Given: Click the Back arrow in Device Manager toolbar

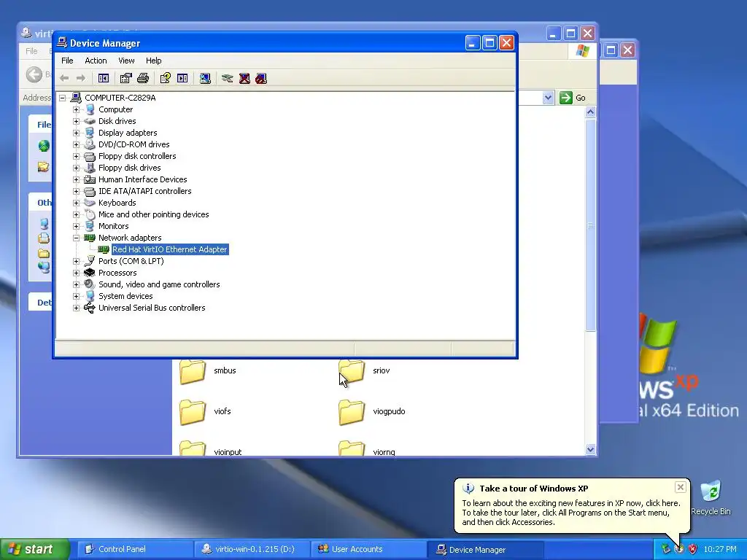Looking at the screenshot, I should point(64,78).
